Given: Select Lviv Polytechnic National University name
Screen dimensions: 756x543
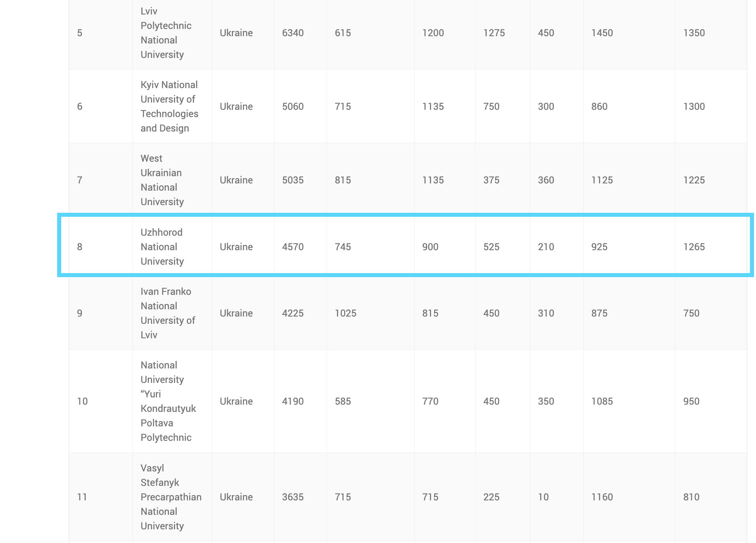Looking at the screenshot, I should (x=166, y=33).
